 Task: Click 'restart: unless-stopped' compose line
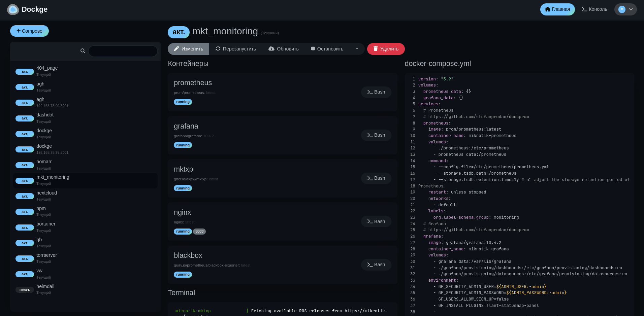(457, 192)
